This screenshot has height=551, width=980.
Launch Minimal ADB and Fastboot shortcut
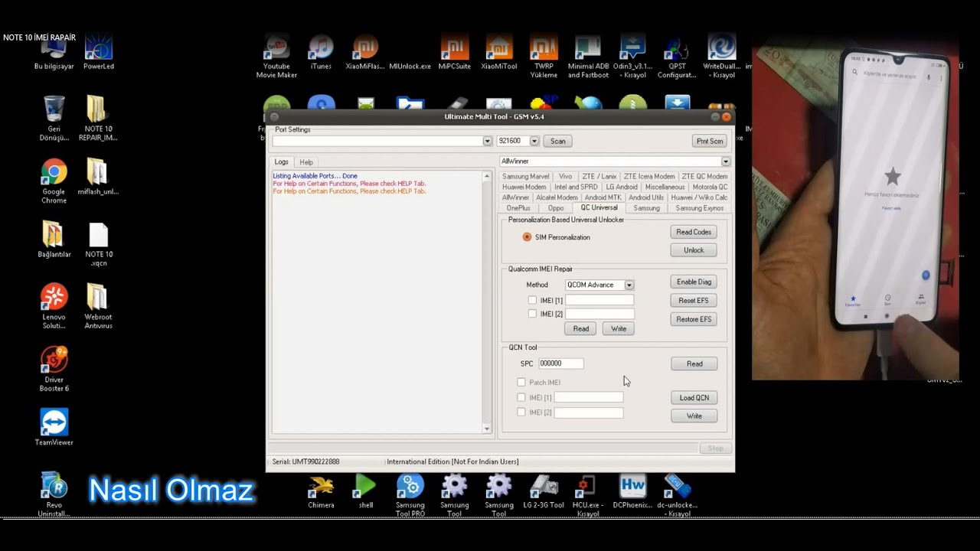[x=588, y=57]
